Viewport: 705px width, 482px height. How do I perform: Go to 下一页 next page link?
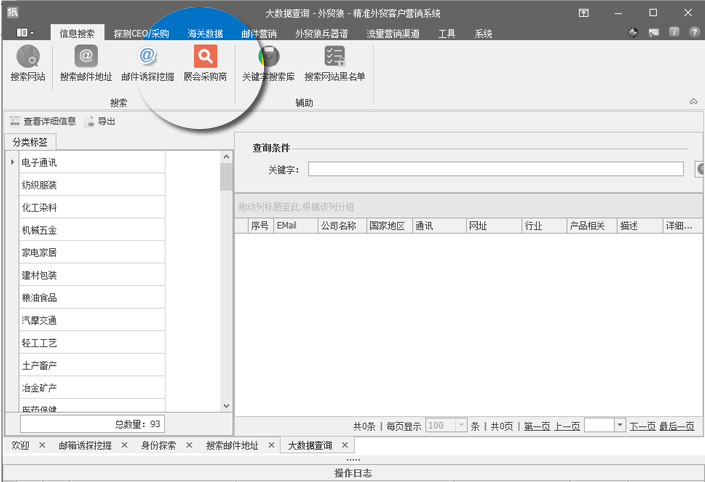click(x=642, y=426)
